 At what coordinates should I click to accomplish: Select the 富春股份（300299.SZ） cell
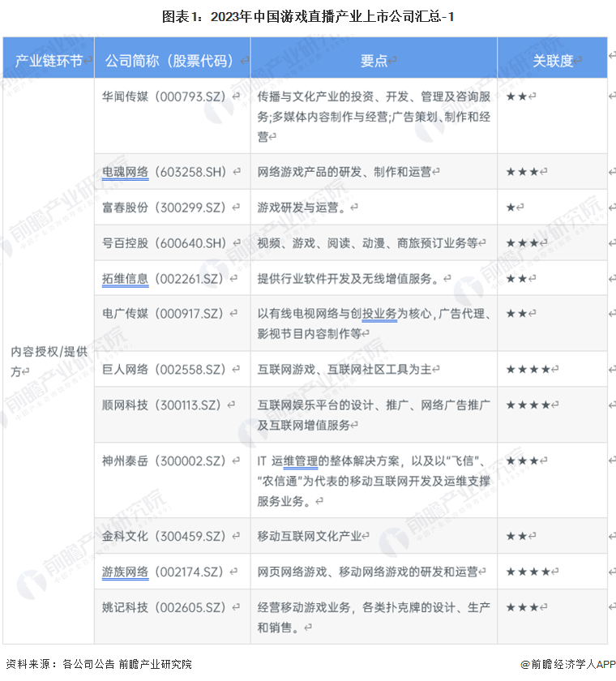point(173,208)
